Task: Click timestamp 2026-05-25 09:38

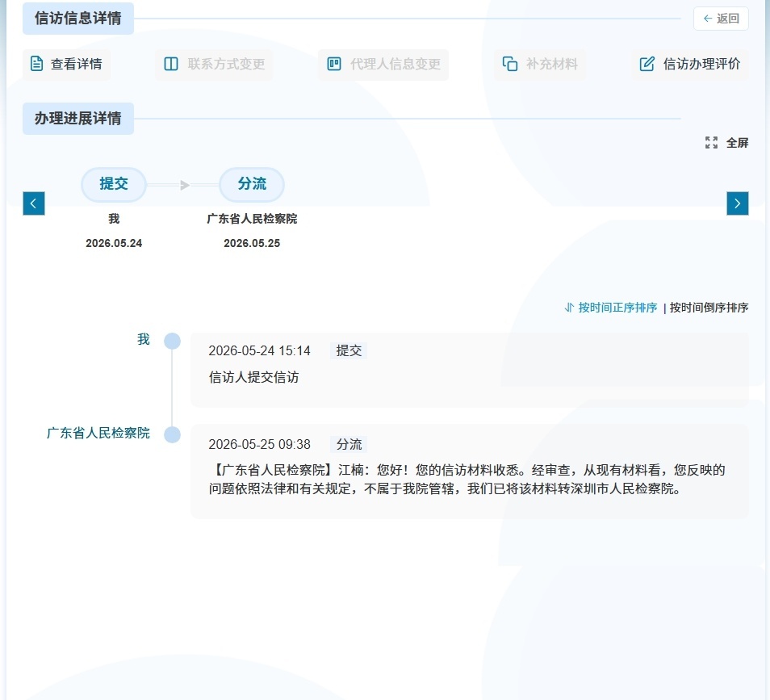Action: pyautogui.click(x=259, y=445)
